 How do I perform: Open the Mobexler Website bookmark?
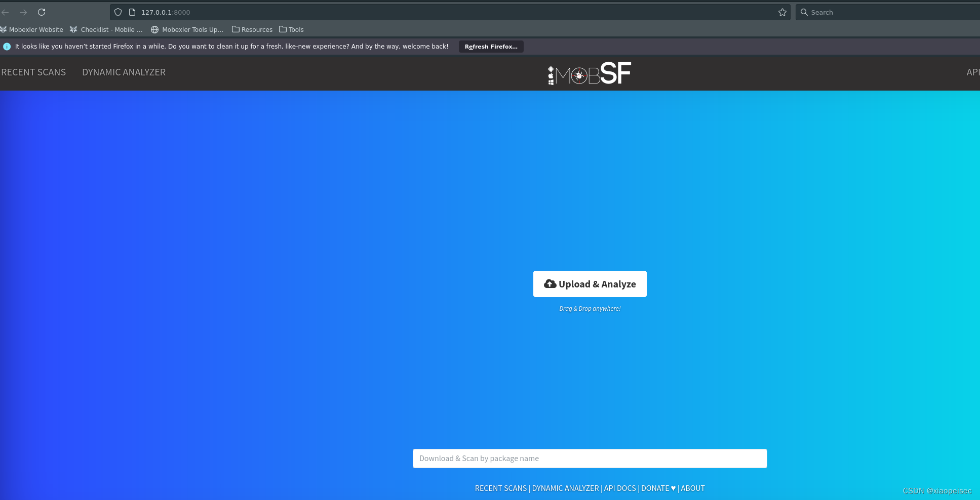pos(31,29)
